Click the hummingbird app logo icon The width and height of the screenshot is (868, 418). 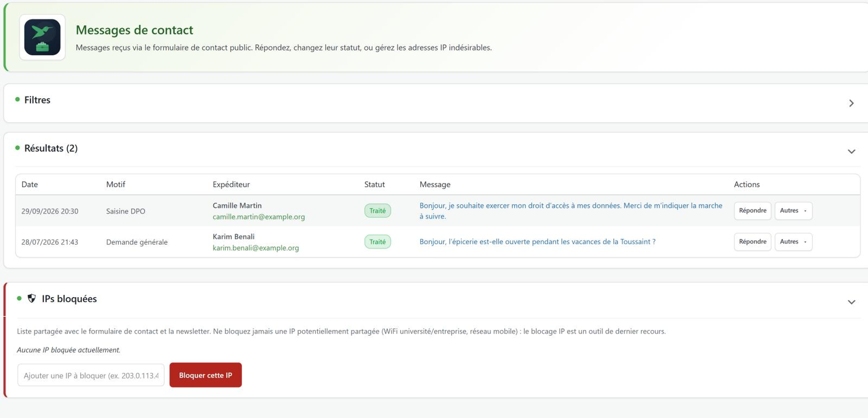[42, 37]
